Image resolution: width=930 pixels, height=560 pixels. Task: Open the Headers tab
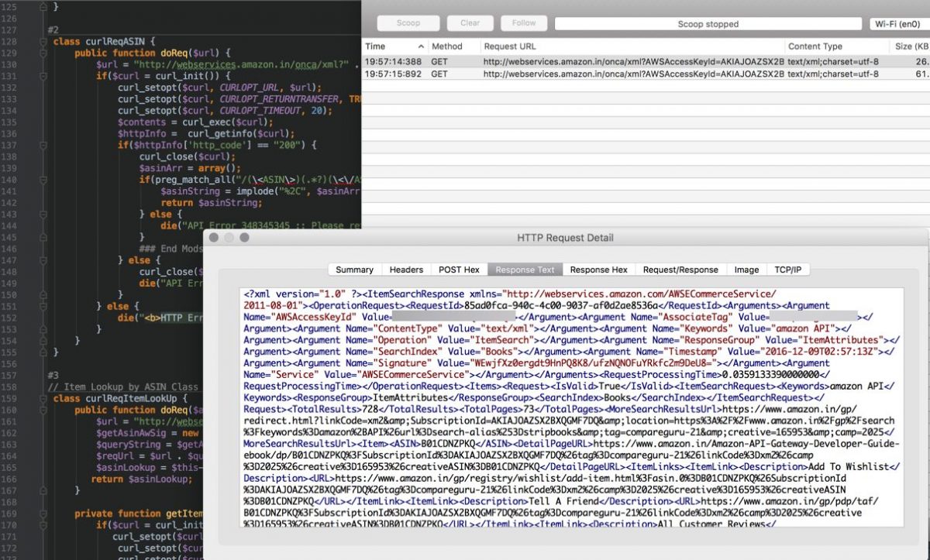[406, 270]
